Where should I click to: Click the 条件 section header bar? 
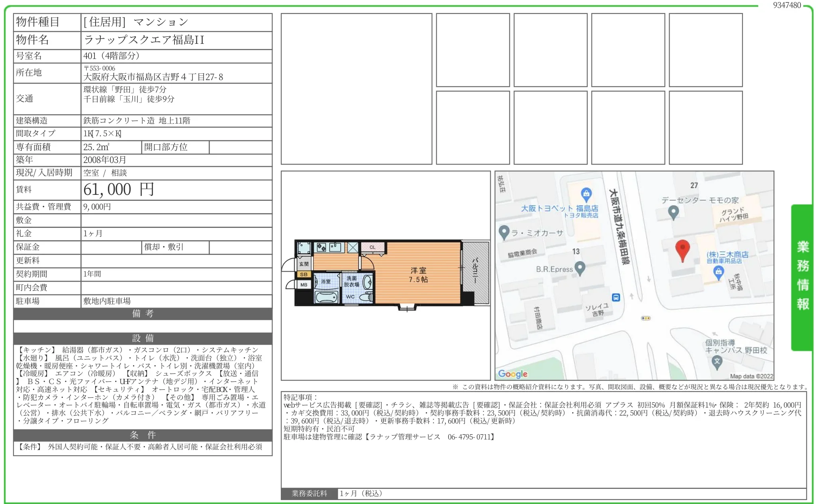(143, 435)
